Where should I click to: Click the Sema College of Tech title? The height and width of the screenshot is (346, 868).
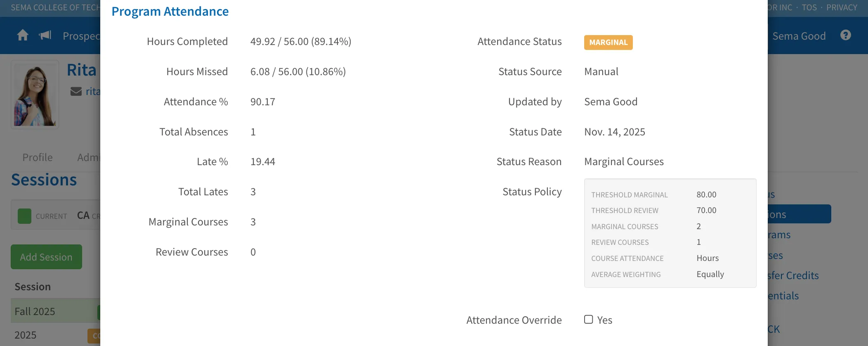click(55, 7)
